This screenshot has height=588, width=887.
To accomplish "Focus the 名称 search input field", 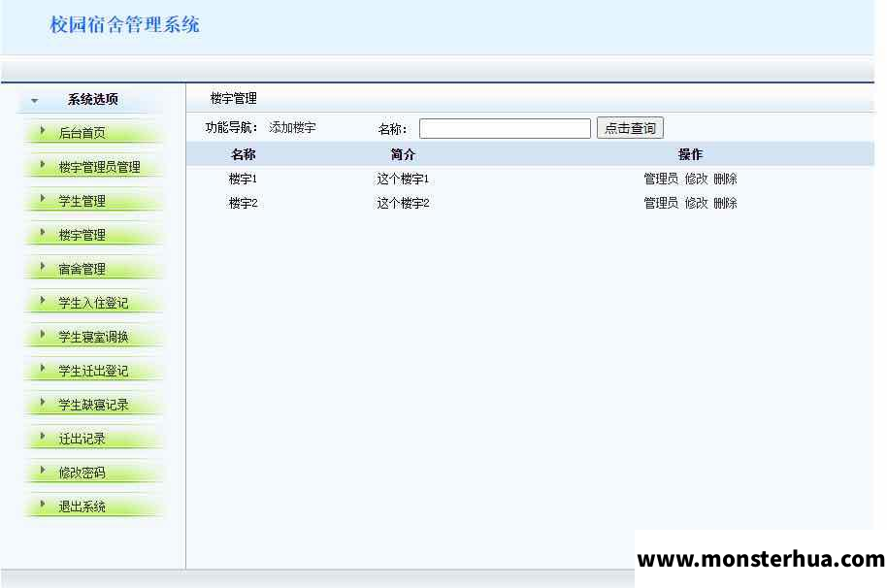I will click(x=505, y=128).
